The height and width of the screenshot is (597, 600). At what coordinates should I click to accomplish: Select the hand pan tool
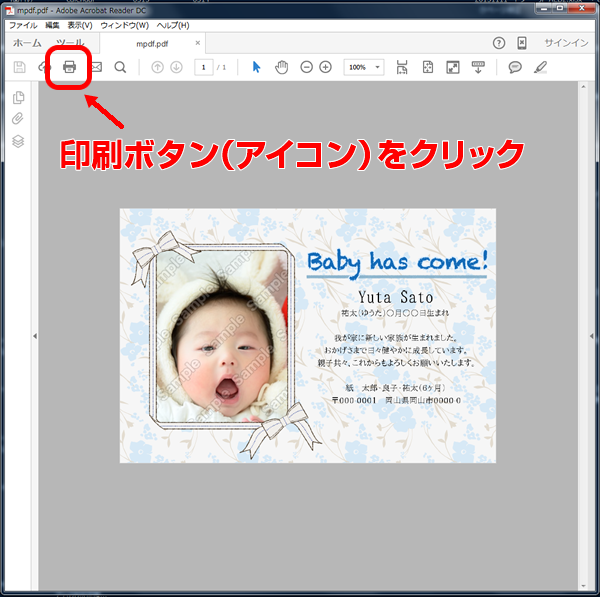[282, 67]
